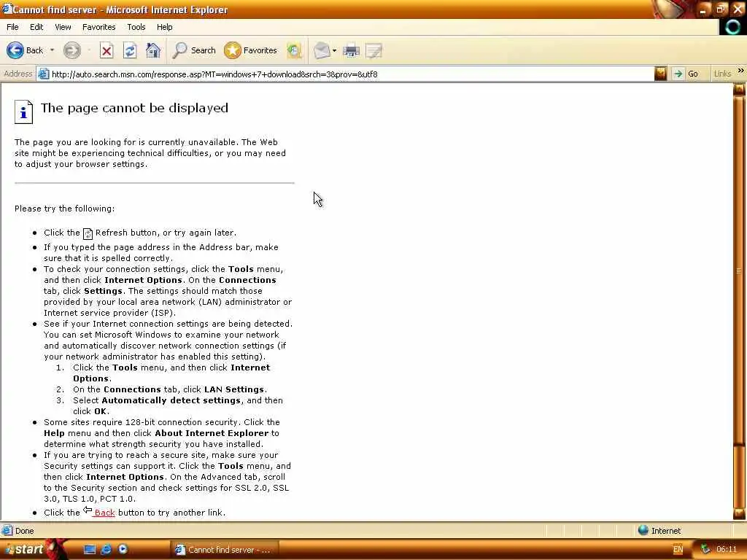Click the Links toolbar label
This screenshot has width=747, height=560.
tap(722, 74)
